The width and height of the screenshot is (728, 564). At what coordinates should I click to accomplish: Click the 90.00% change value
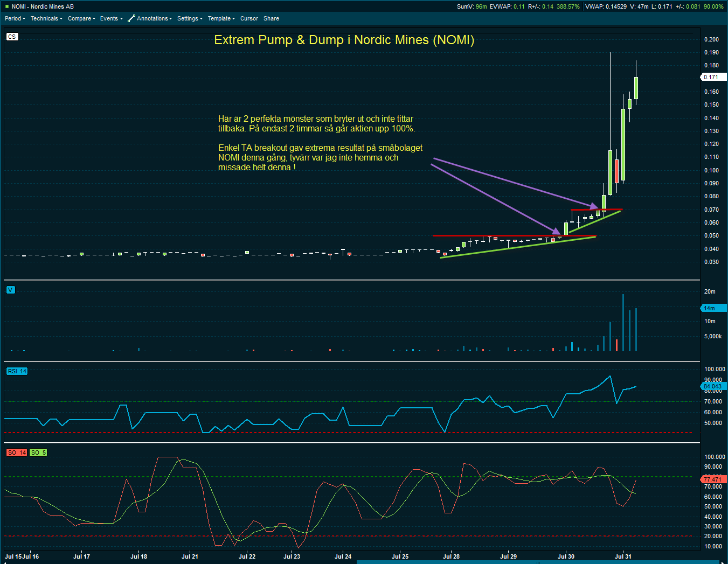tap(713, 6)
